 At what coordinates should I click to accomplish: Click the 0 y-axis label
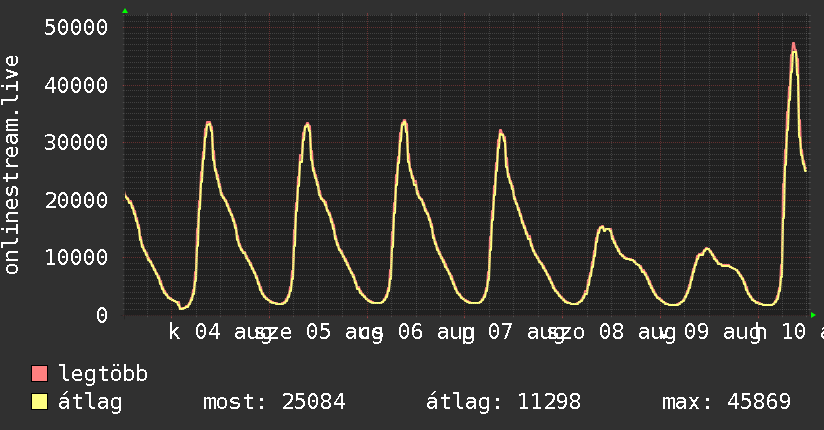[101, 315]
